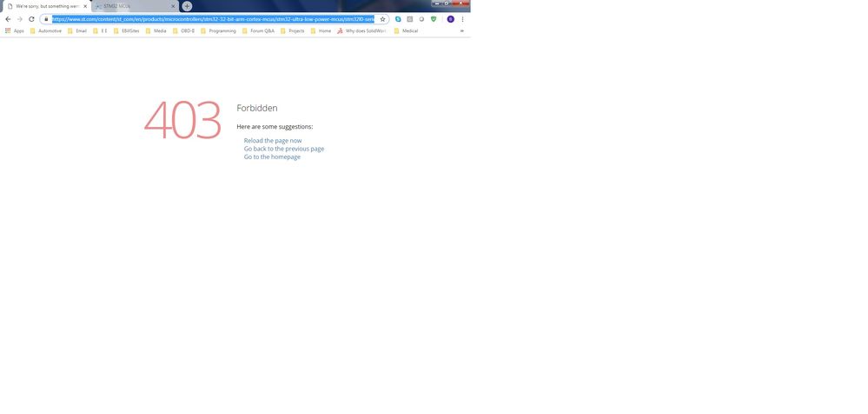Screen dimensions: 868x414
Task: Close the STM32 MCUs tab
Action: (173, 6)
